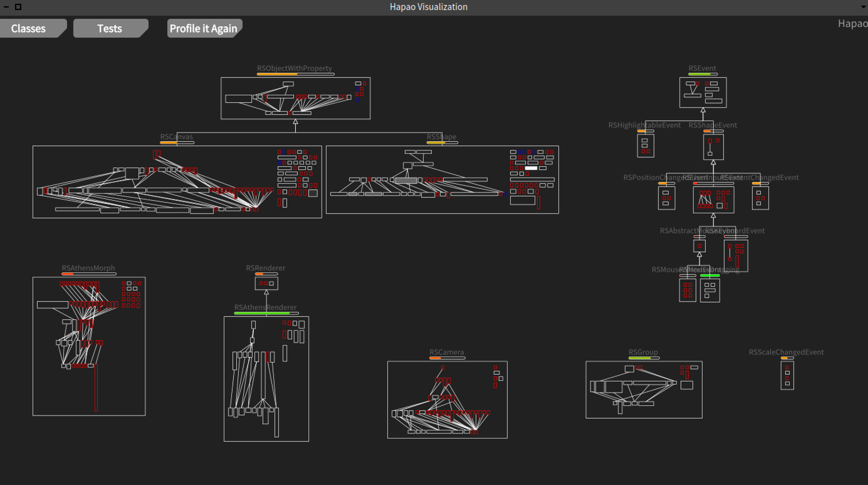This screenshot has width=868, height=485.
Task: Click the inheritance arrow below RSEvent box
Action: 703,110
